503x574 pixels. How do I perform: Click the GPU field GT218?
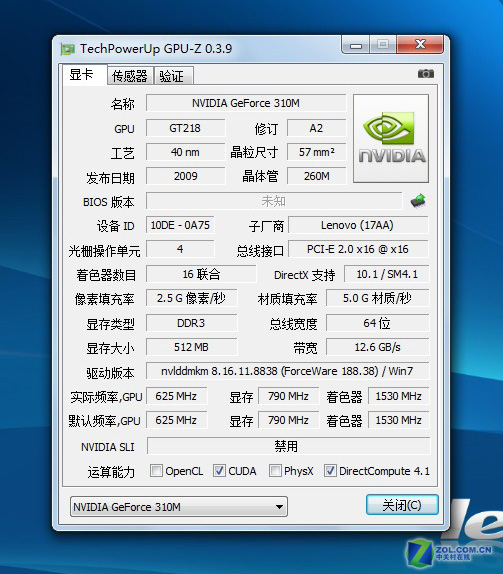pos(185,128)
